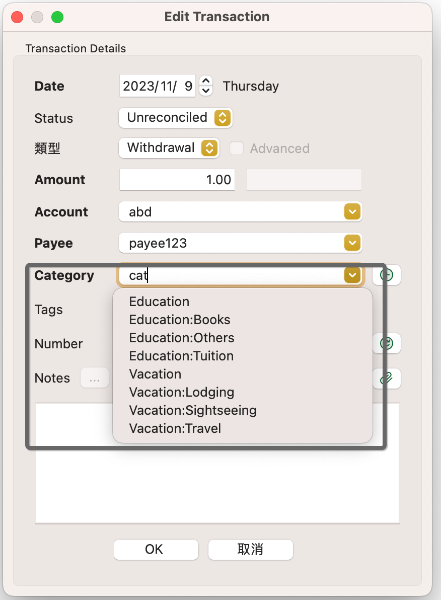Open the Status Unreconciled dropdown
The image size is (441, 600).
click(176, 118)
